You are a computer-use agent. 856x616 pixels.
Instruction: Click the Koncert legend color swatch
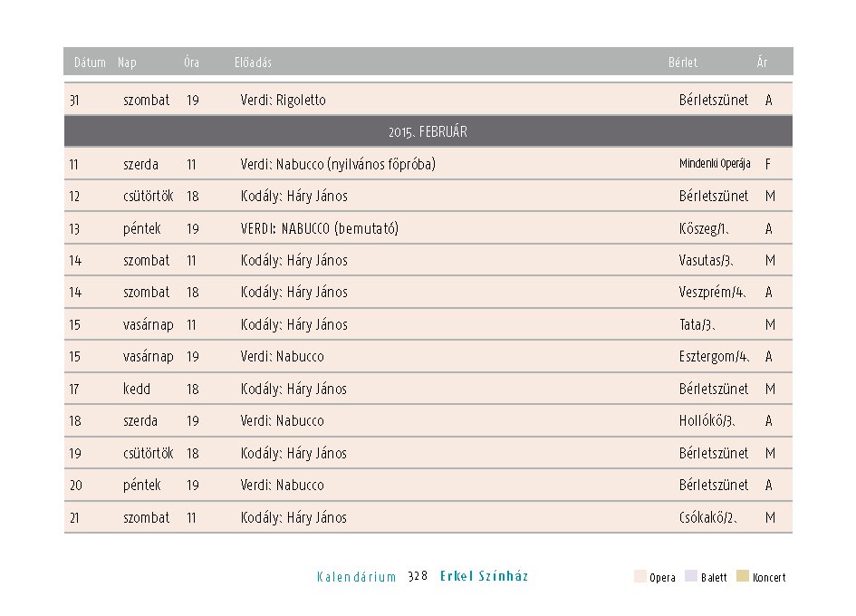point(743,576)
